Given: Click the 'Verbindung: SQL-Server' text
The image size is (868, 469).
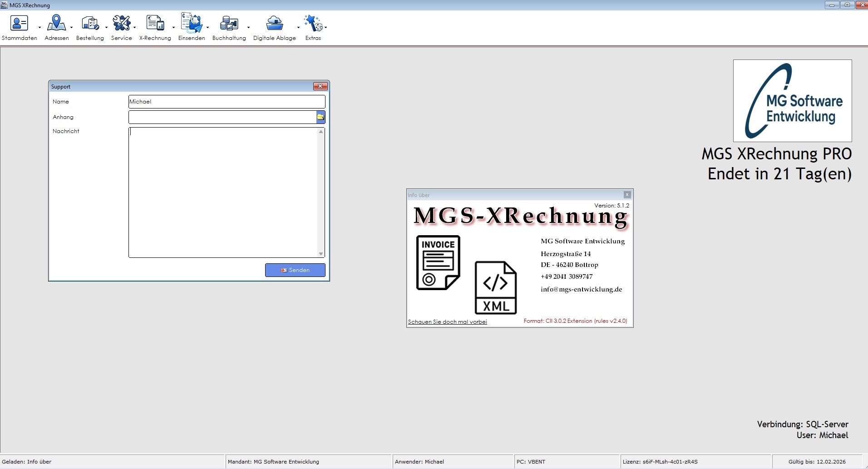Looking at the screenshot, I should pos(803,424).
